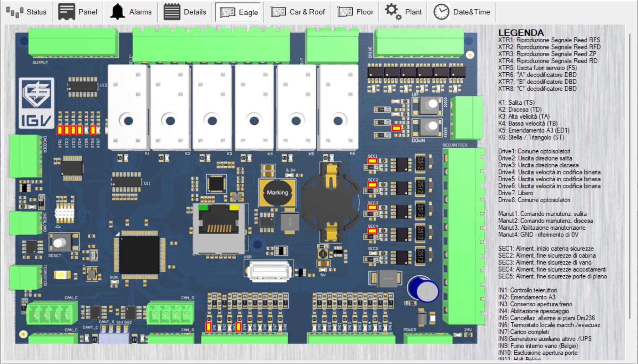Click the Alarms bell icon

pyautogui.click(x=117, y=12)
